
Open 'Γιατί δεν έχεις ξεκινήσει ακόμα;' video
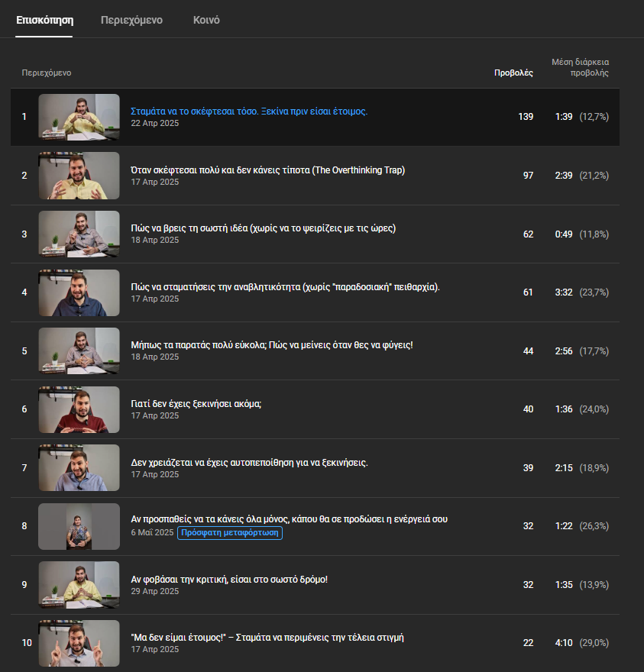point(196,404)
